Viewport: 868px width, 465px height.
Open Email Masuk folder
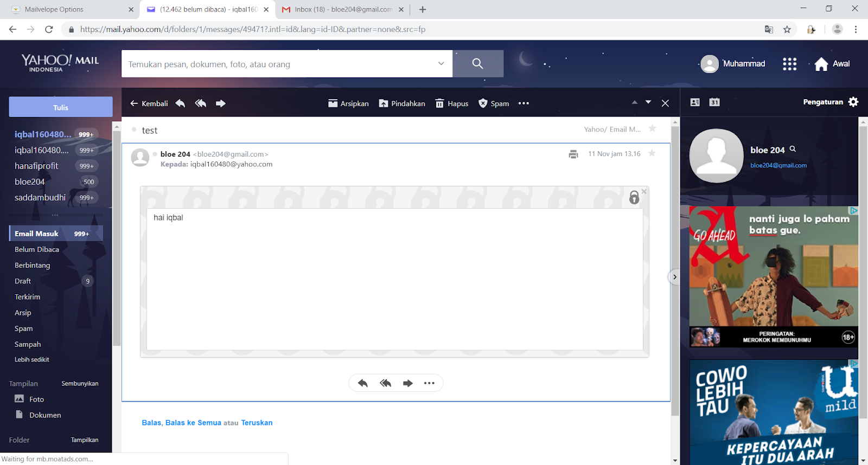click(x=56, y=234)
